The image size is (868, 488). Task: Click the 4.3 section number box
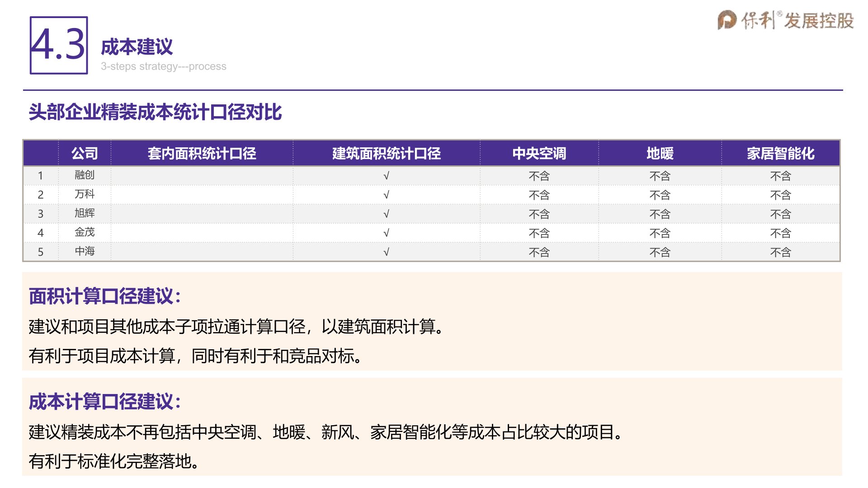tap(59, 45)
